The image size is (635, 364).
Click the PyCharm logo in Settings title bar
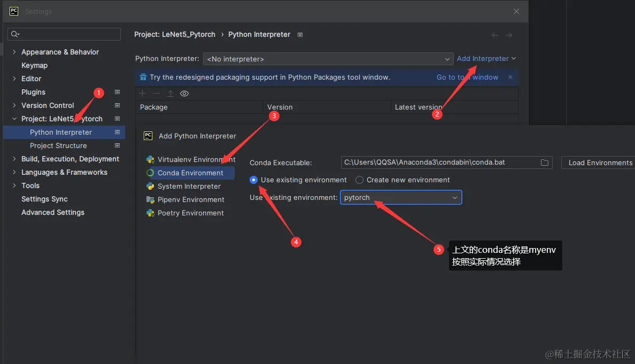14,11
